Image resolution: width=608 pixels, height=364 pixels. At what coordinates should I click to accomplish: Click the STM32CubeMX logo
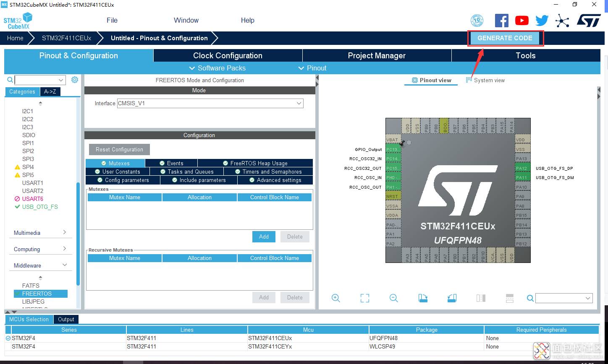point(18,21)
